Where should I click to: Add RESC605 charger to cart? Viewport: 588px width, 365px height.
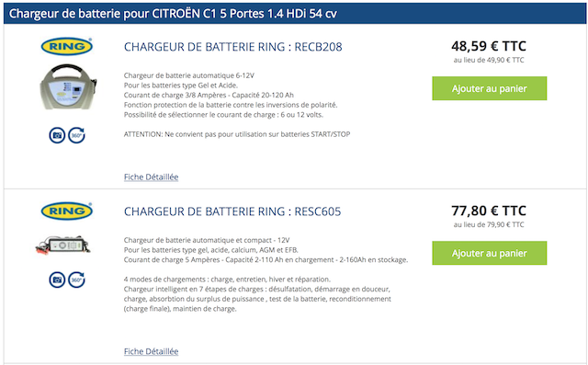490,253
